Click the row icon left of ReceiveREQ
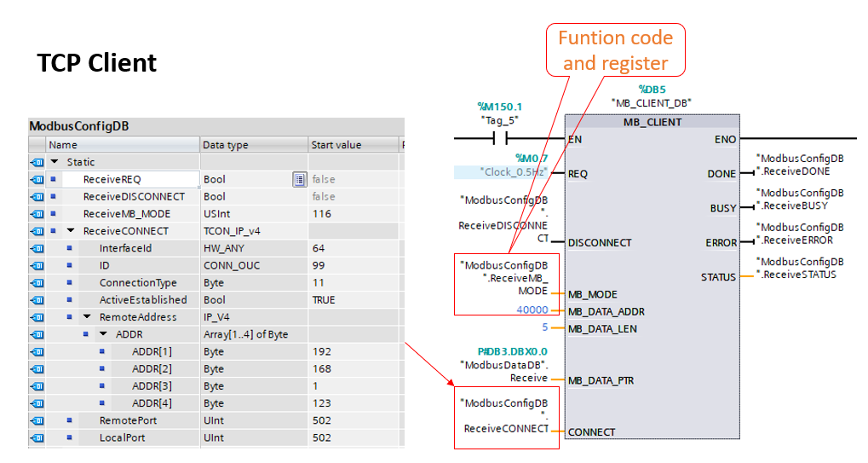The height and width of the screenshot is (463, 868). pos(37,179)
